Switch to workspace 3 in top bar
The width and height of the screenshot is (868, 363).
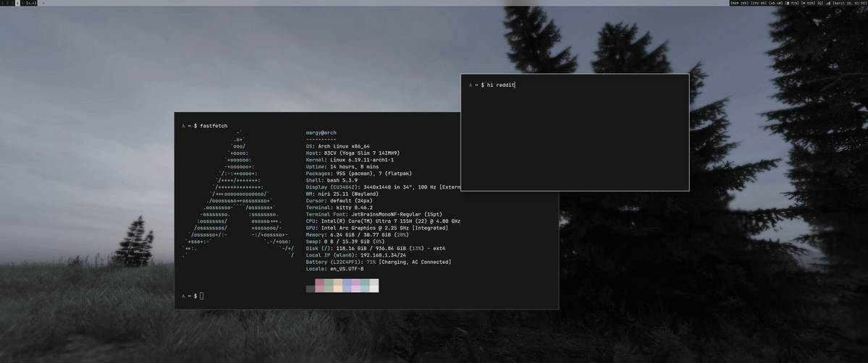pos(13,3)
